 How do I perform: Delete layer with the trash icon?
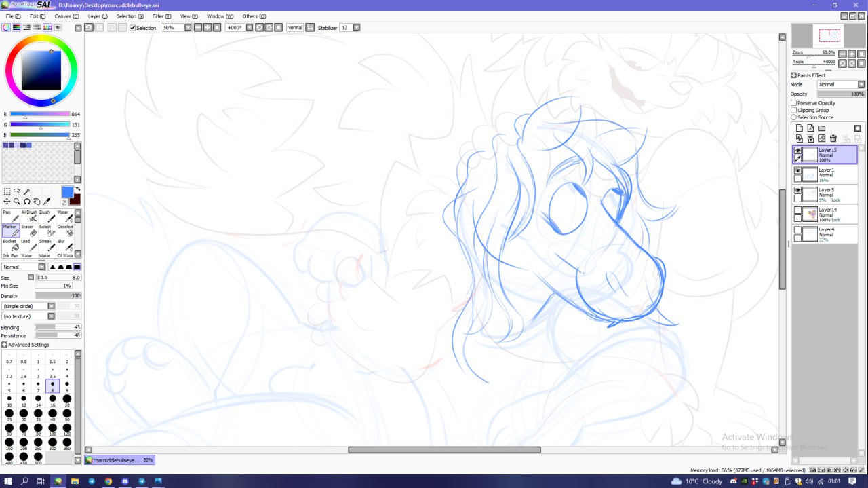click(x=833, y=138)
